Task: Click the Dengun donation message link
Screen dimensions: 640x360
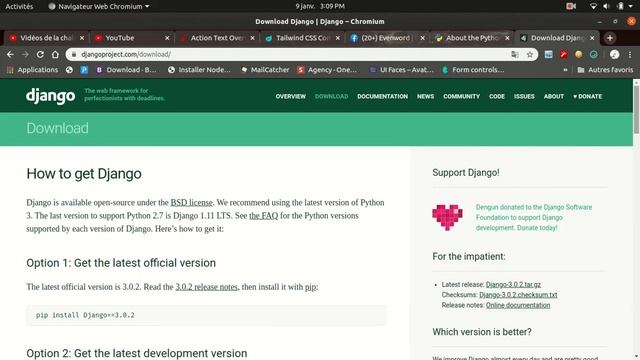Action: click(x=534, y=218)
